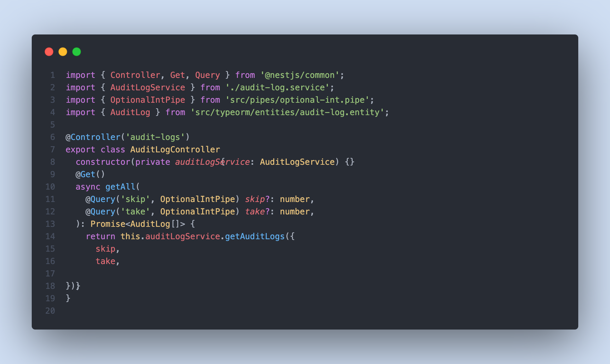Click the skip property on line 15
Viewport: 610px width, 364px height.
(105, 249)
